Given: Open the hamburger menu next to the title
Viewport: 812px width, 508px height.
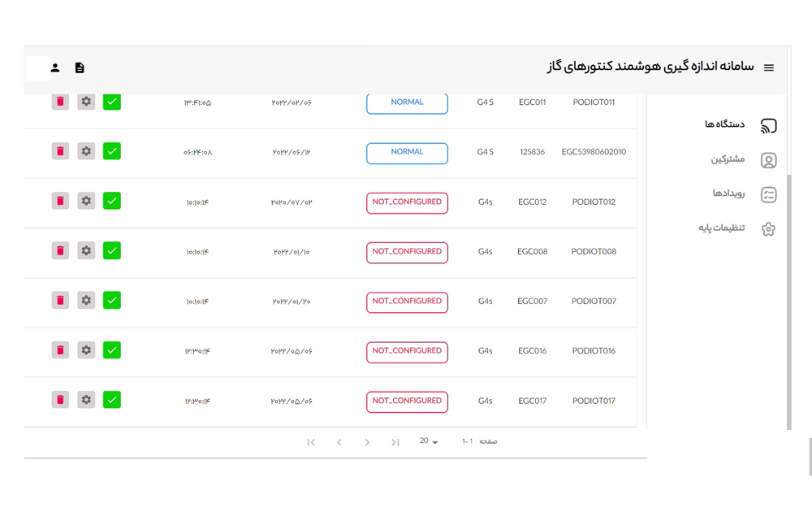Looking at the screenshot, I should [768, 68].
